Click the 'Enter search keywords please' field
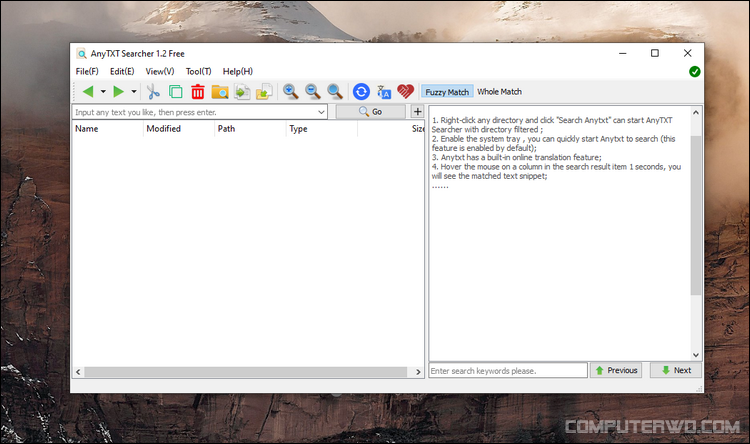 pyautogui.click(x=508, y=371)
